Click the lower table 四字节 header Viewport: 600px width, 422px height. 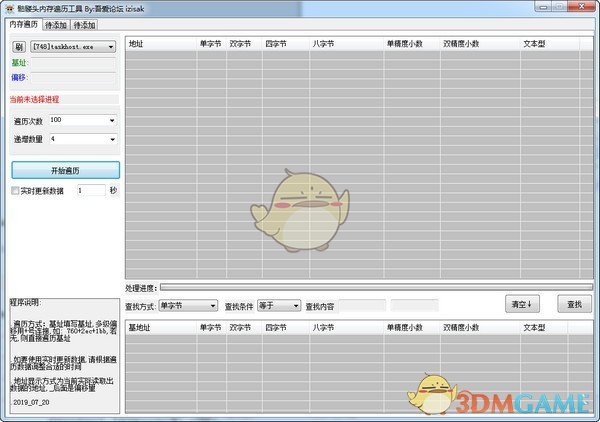pos(285,328)
